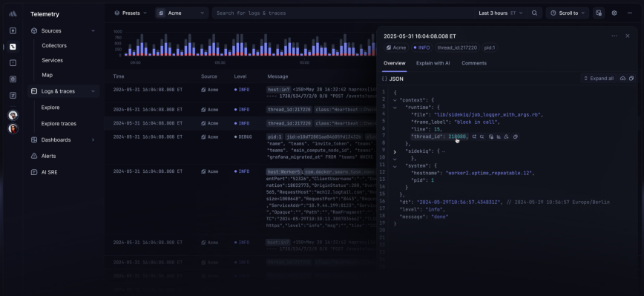Close the log detail panel
The height and width of the screenshot is (296, 644).
628,36
